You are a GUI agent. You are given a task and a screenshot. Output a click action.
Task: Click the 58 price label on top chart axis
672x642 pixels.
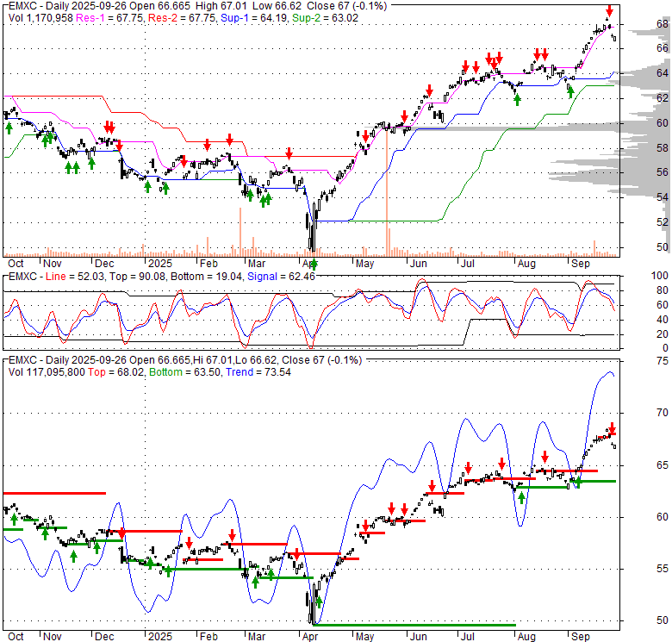click(x=663, y=148)
